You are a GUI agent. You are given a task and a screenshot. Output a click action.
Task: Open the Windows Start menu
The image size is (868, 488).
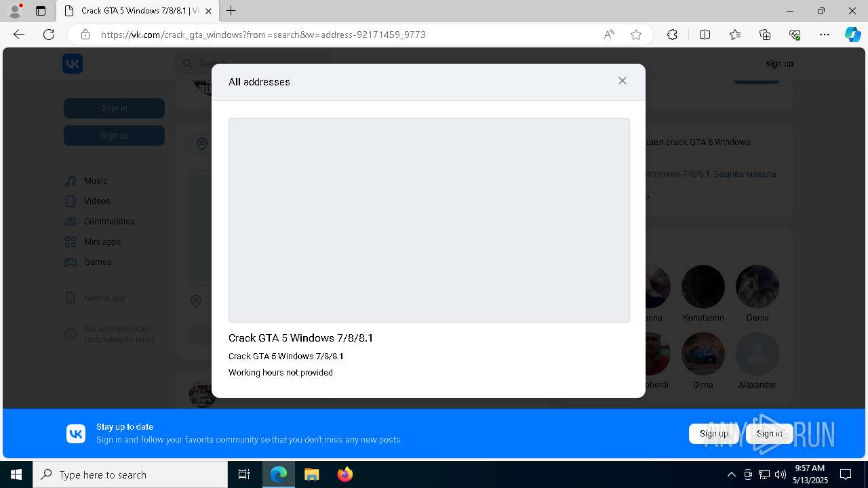[x=16, y=474]
